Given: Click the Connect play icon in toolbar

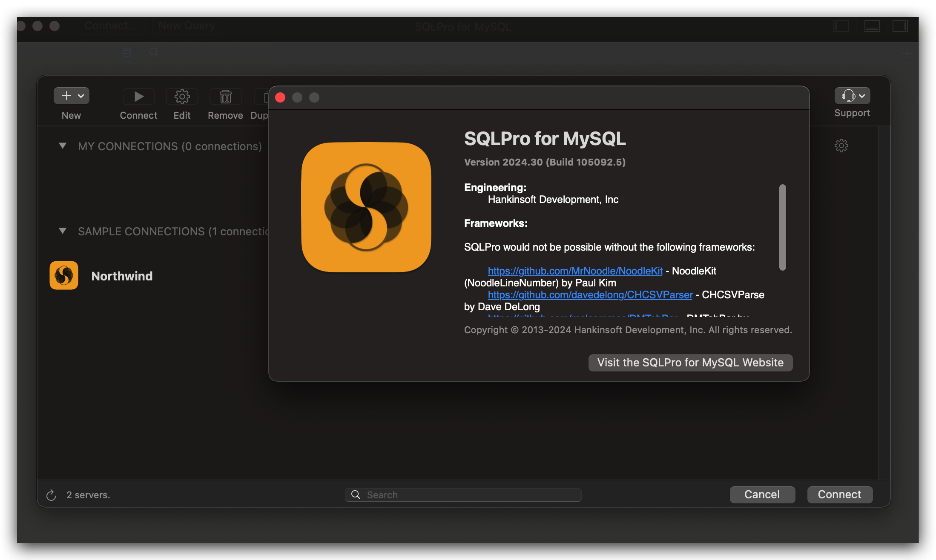Looking at the screenshot, I should click(138, 97).
